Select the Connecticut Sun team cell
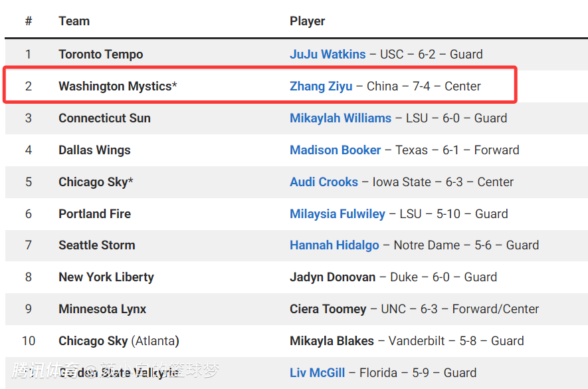Image resolution: width=588 pixels, height=389 pixels. click(x=104, y=118)
